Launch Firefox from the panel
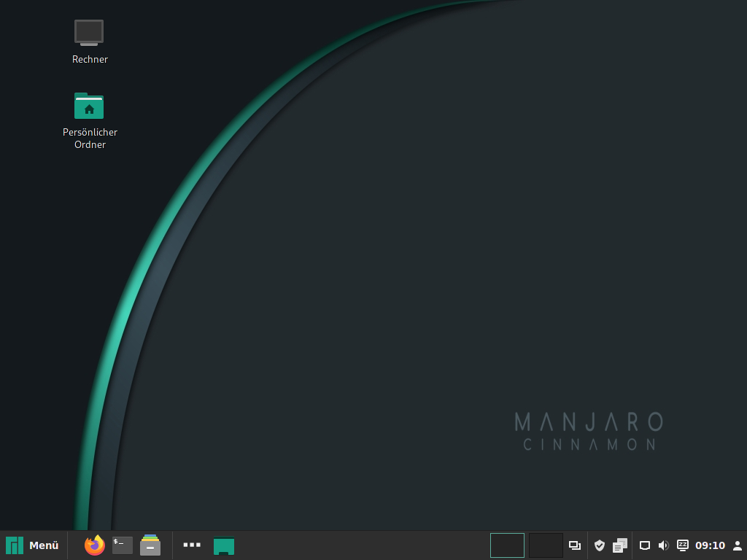Image resolution: width=747 pixels, height=560 pixels. tap(94, 545)
